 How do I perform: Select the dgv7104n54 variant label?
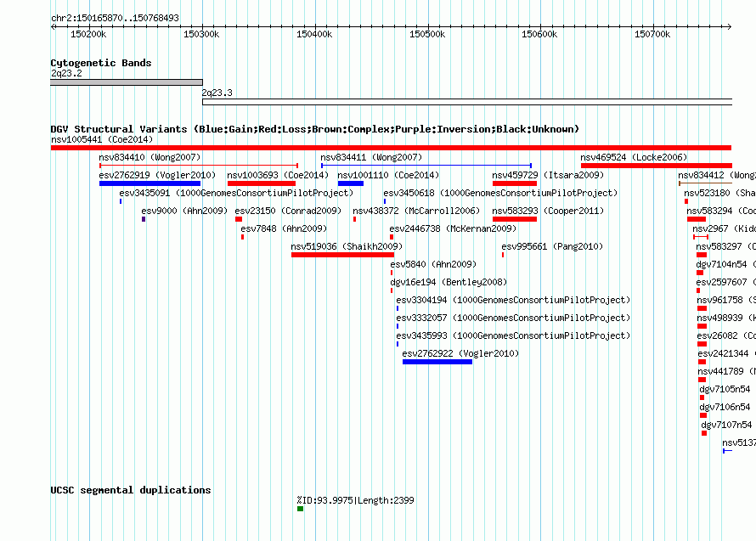click(725, 264)
